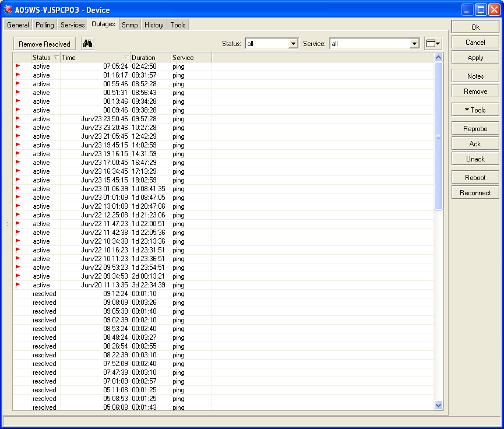Click the device icon in title bar

[8, 10]
